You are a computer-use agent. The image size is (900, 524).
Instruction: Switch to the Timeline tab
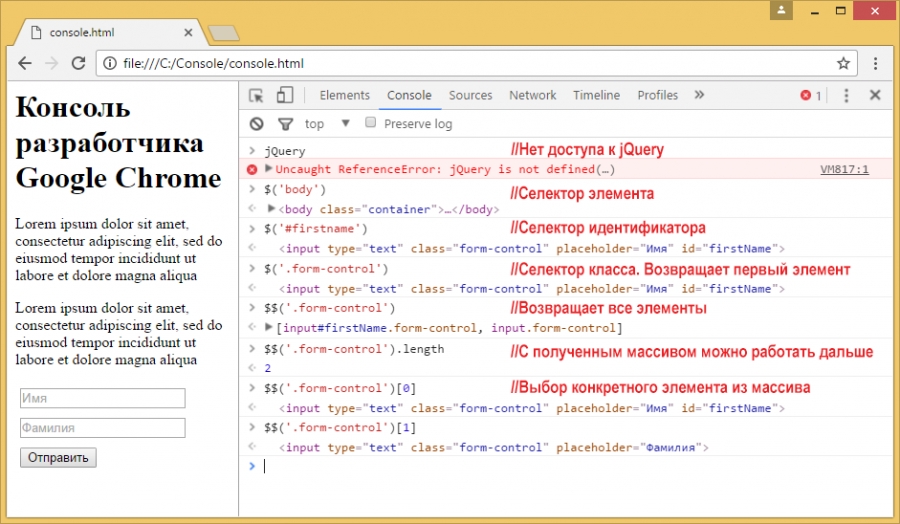click(x=596, y=95)
